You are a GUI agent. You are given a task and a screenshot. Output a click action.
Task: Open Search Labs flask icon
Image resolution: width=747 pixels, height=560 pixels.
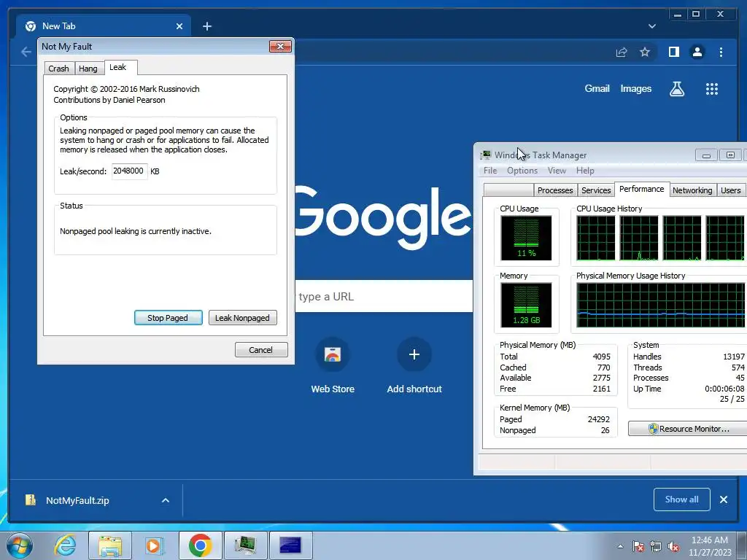(x=676, y=88)
